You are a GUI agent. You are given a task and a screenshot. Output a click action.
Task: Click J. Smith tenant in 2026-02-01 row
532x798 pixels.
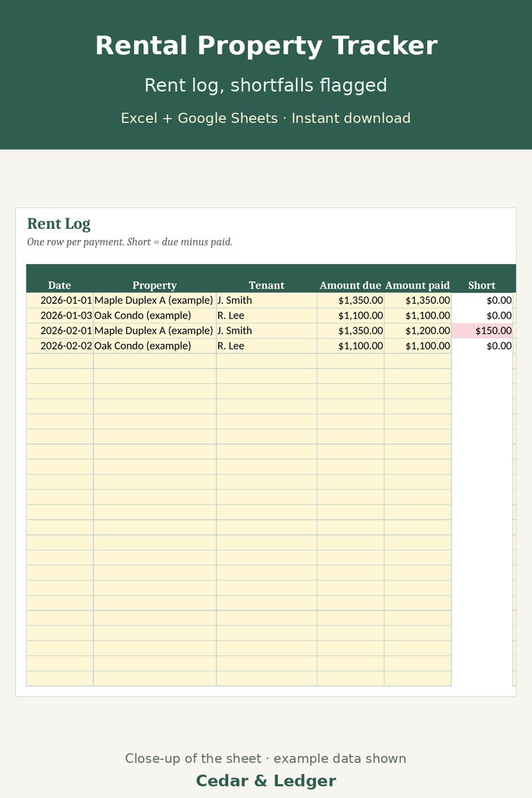click(x=267, y=331)
